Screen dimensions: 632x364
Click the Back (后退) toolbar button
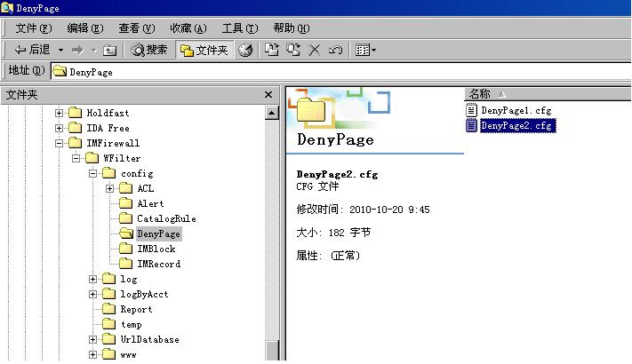click(x=33, y=50)
